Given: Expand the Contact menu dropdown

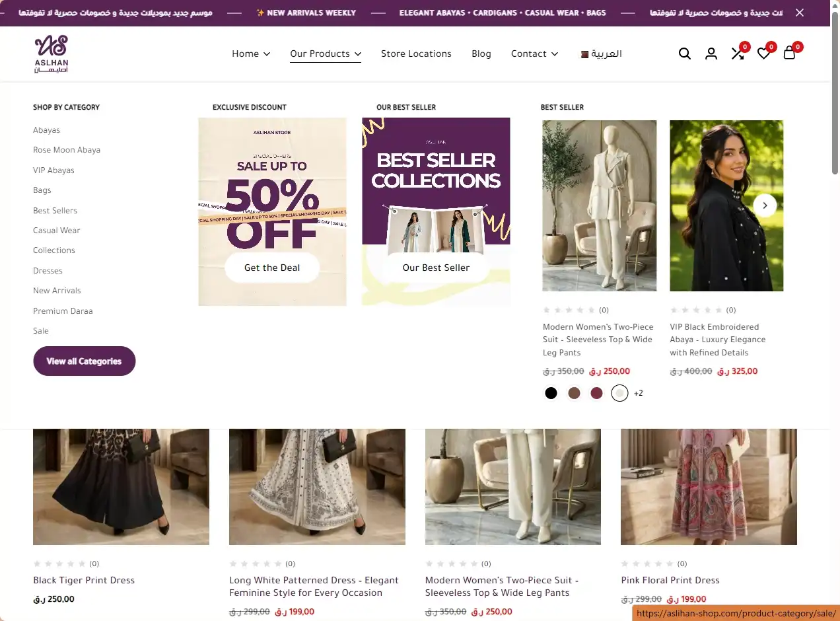Looking at the screenshot, I should pyautogui.click(x=535, y=54).
